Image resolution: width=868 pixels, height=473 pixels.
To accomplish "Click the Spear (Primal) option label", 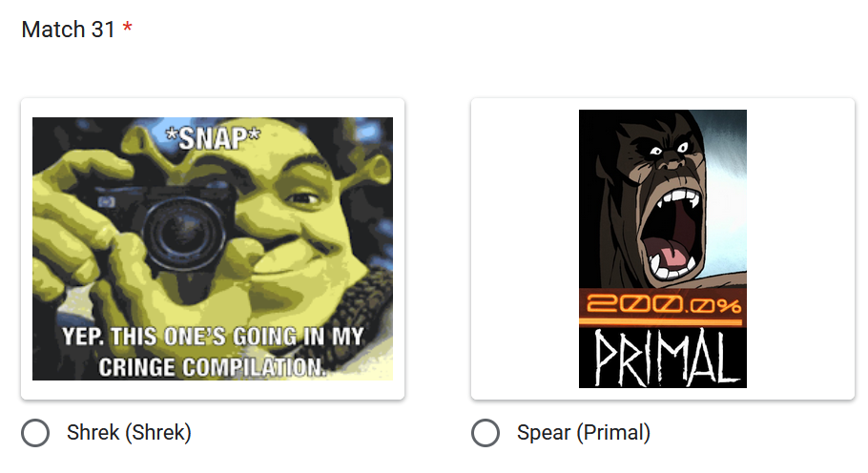I will (584, 433).
